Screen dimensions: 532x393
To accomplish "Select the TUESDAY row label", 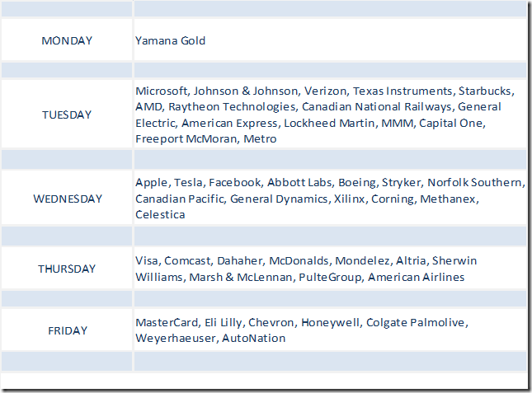I will pos(67,115).
